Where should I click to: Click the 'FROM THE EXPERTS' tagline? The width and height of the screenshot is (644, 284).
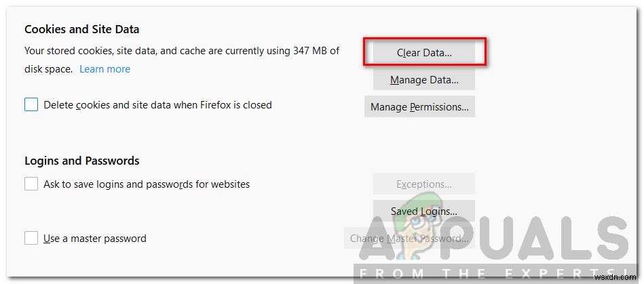point(495,275)
